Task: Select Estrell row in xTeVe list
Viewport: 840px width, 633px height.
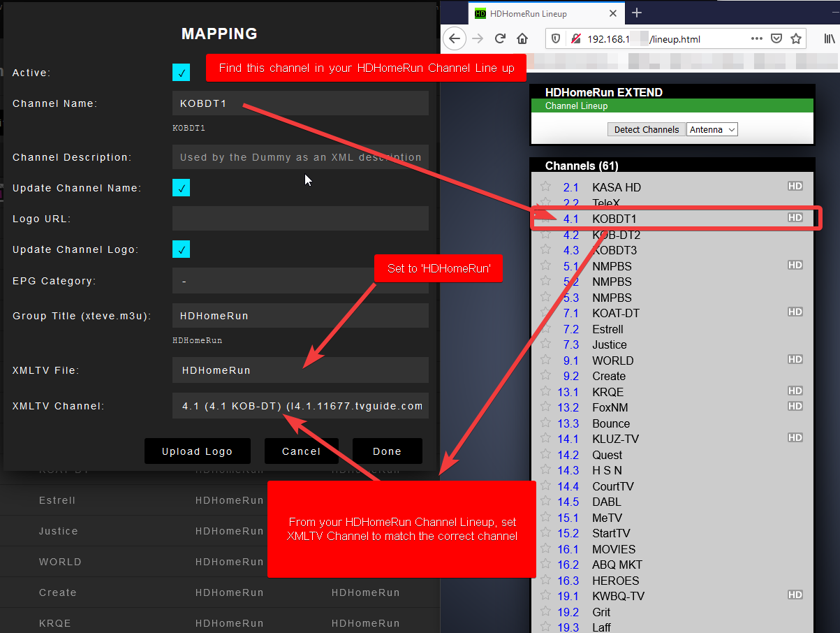Action: 220,500
